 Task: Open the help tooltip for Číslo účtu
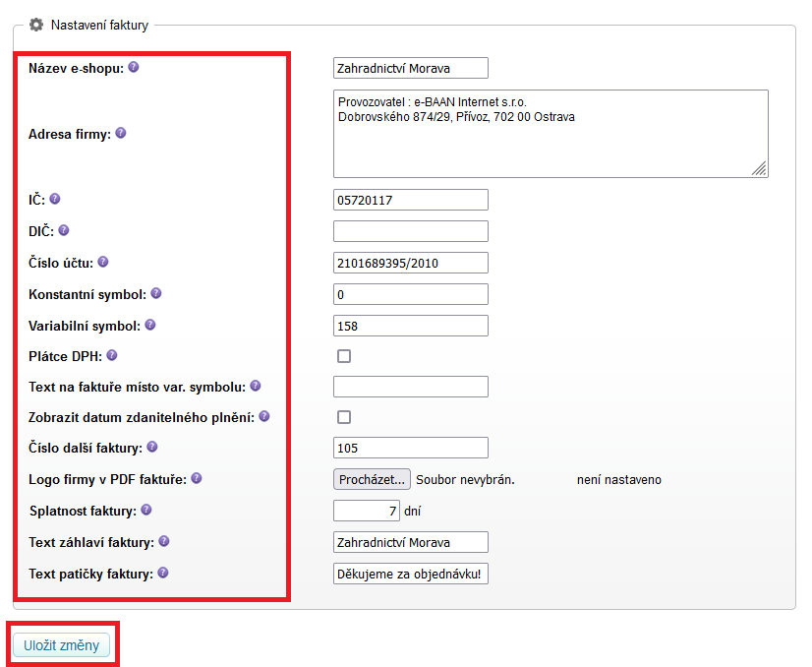click(103, 262)
